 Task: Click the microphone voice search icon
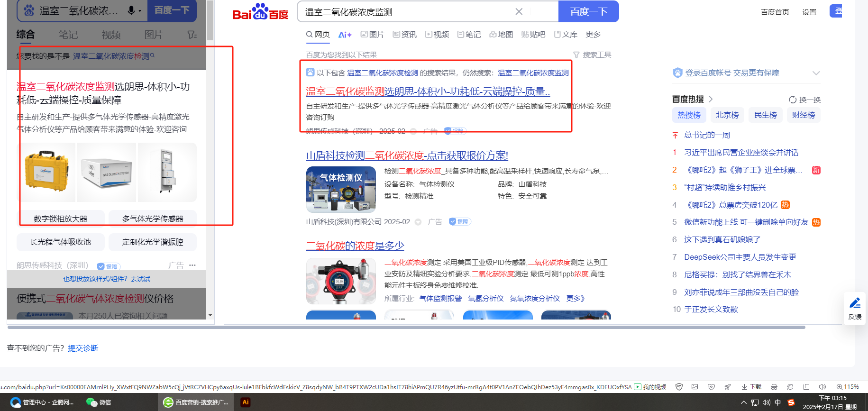click(x=131, y=10)
